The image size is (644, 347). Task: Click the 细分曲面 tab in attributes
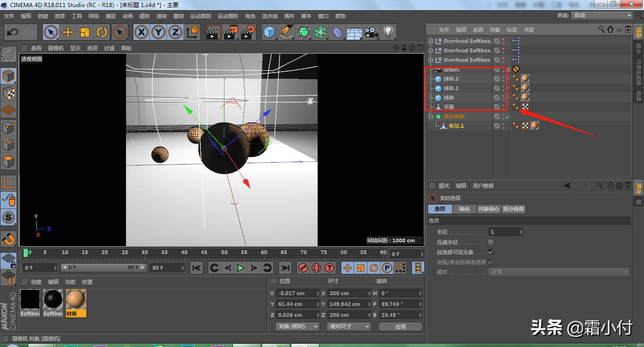(x=513, y=209)
